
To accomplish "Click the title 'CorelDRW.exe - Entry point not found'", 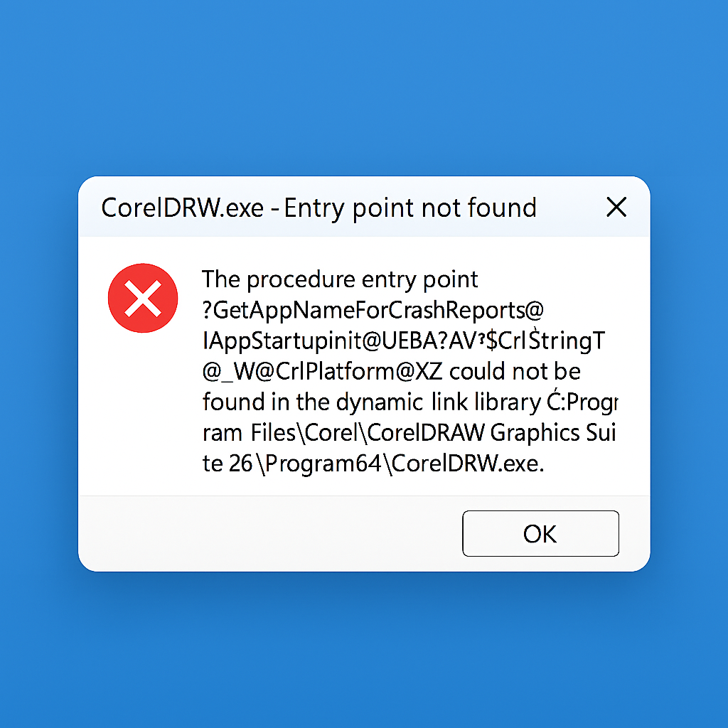I will click(318, 208).
